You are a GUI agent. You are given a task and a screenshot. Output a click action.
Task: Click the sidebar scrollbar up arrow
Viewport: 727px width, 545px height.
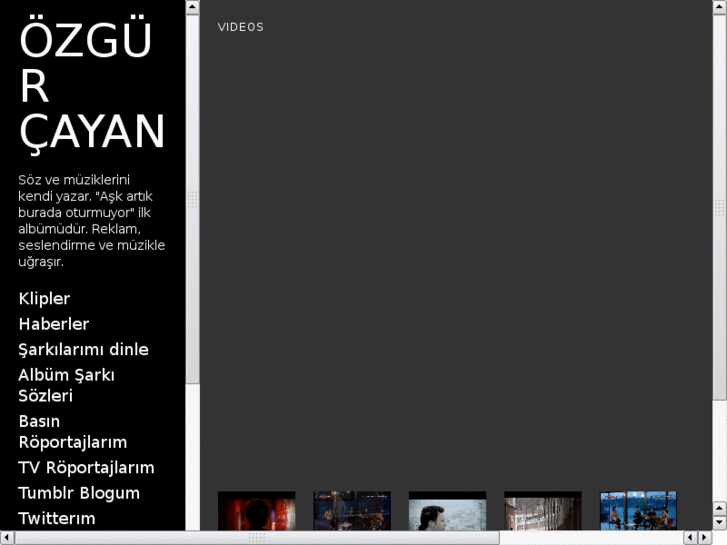pos(192,7)
